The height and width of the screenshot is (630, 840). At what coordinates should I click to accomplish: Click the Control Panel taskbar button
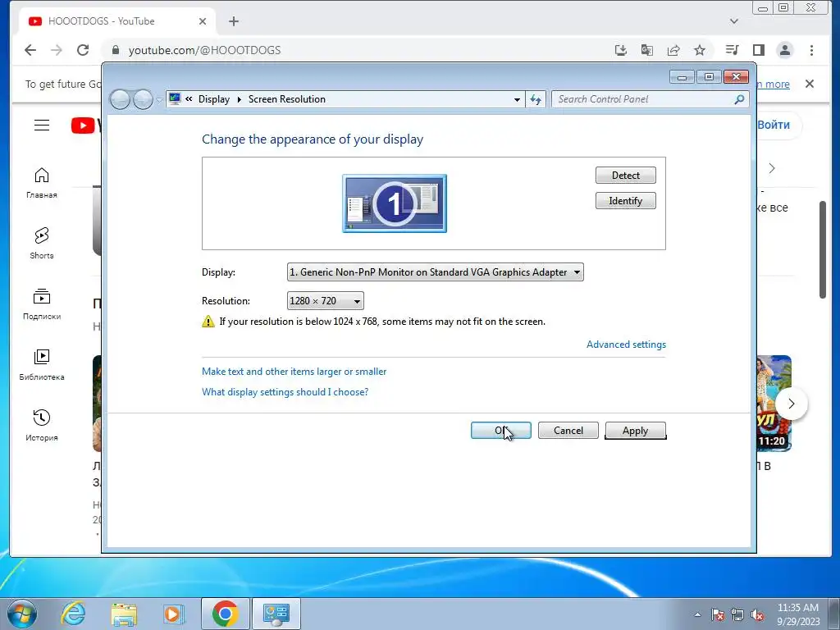tap(276, 614)
